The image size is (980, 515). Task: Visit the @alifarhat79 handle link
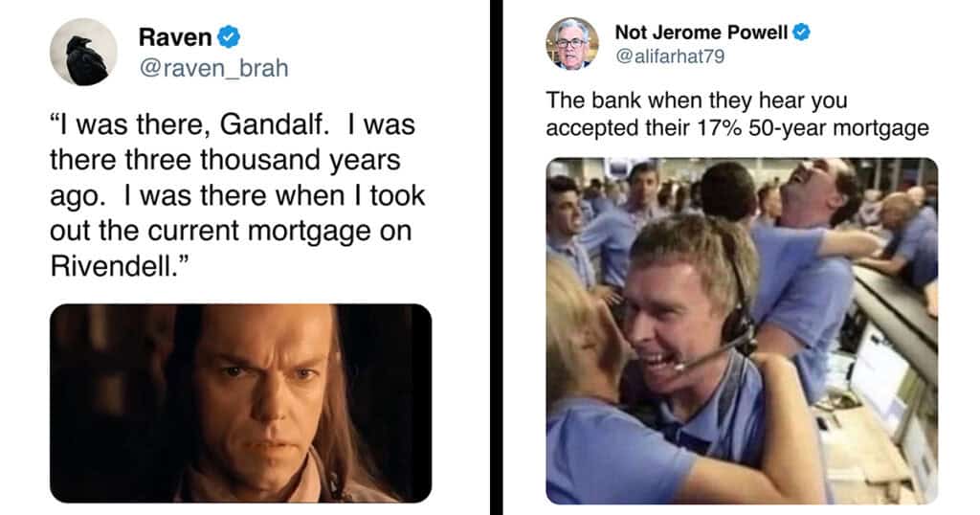coord(670,56)
